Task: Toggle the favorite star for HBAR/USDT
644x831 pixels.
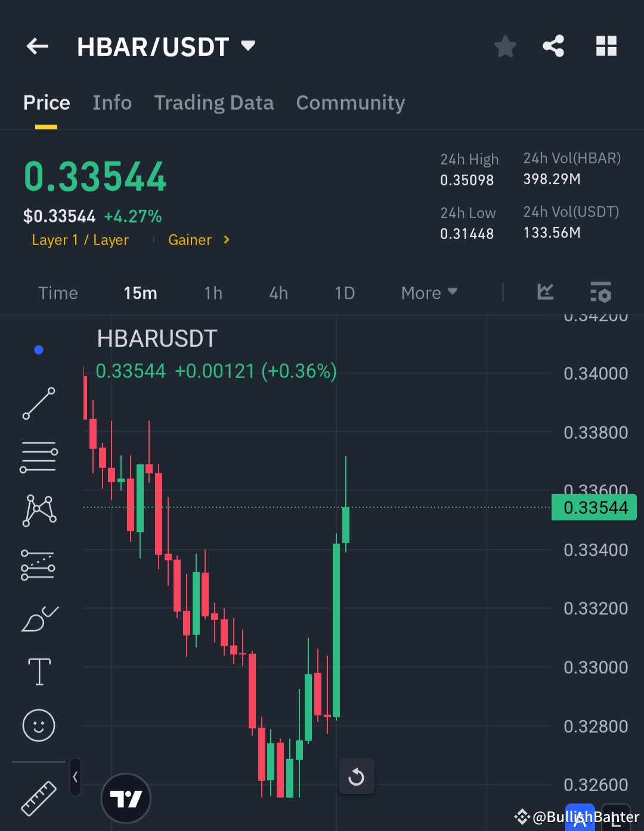Action: point(505,46)
